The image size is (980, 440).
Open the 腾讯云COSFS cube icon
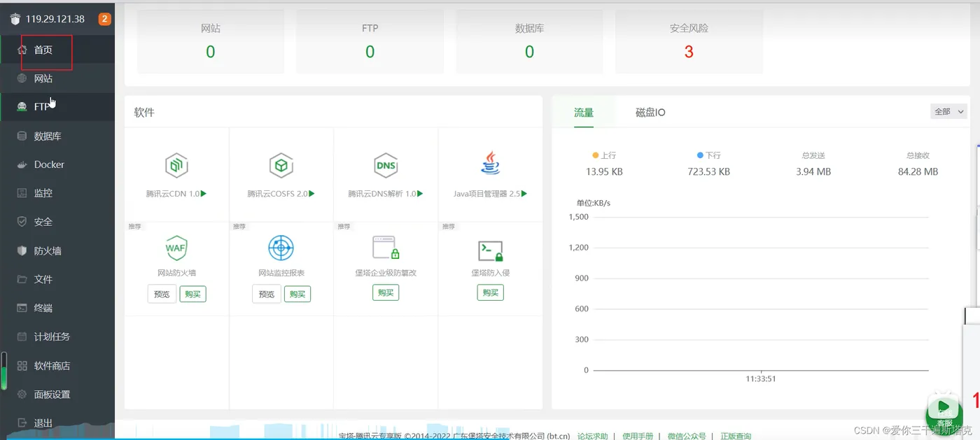[281, 166]
